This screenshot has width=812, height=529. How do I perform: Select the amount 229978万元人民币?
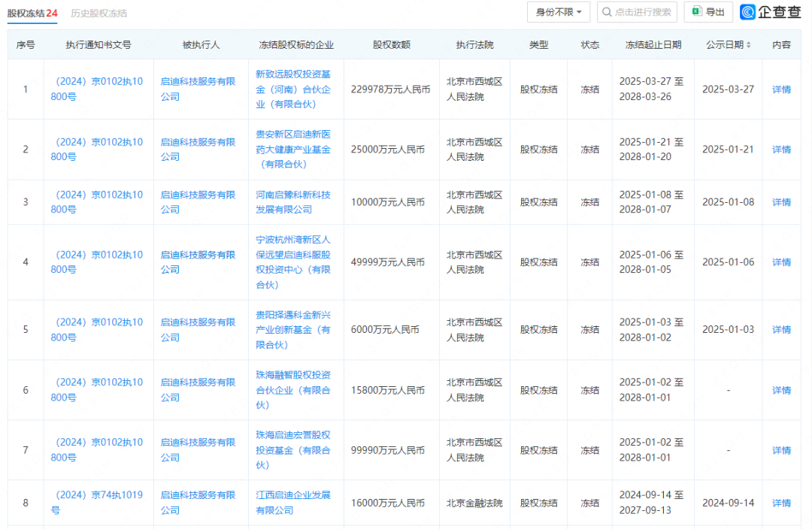point(390,89)
